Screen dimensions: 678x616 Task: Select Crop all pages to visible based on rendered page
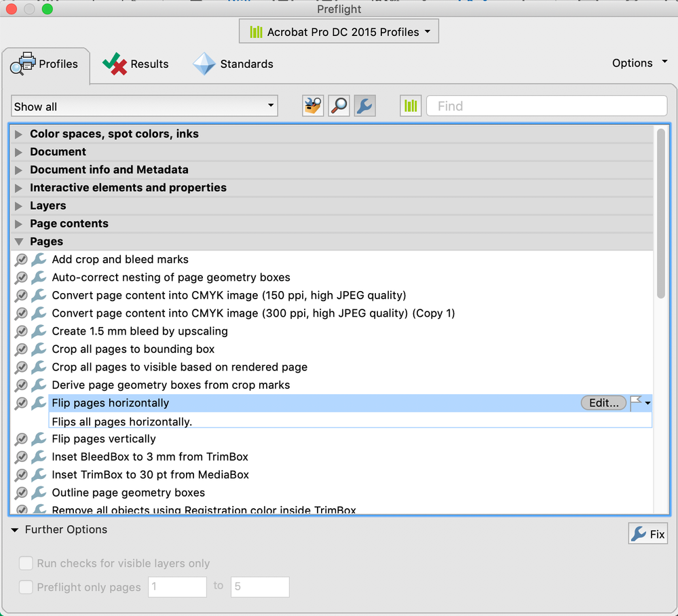click(179, 367)
